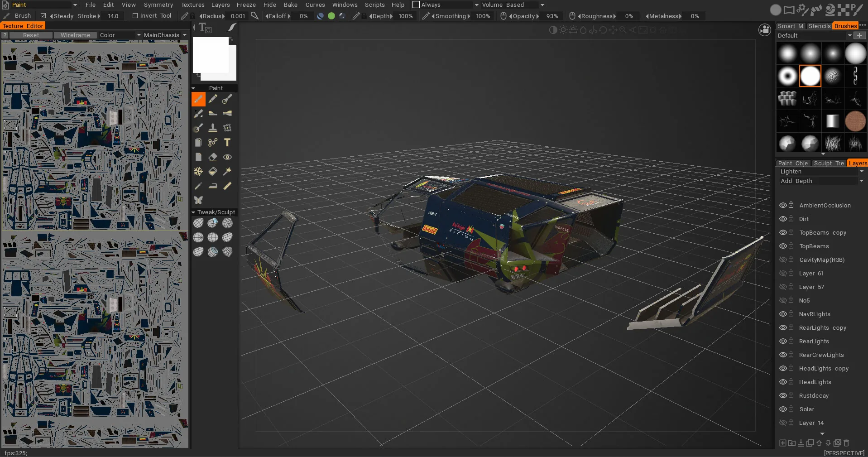Open the Symmetry menu
The height and width of the screenshot is (457, 868).
[158, 5]
